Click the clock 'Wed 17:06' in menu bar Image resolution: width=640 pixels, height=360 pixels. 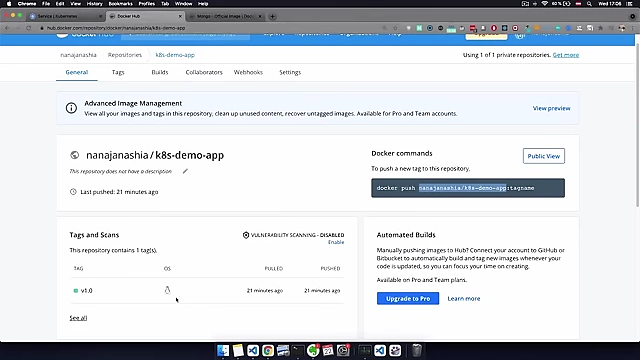[x=610, y=4]
